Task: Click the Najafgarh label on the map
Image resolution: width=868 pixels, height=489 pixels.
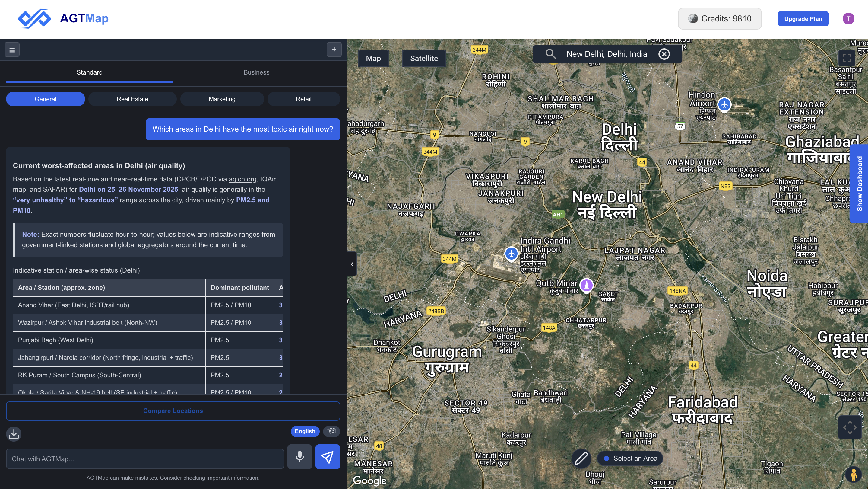Action: tap(411, 210)
